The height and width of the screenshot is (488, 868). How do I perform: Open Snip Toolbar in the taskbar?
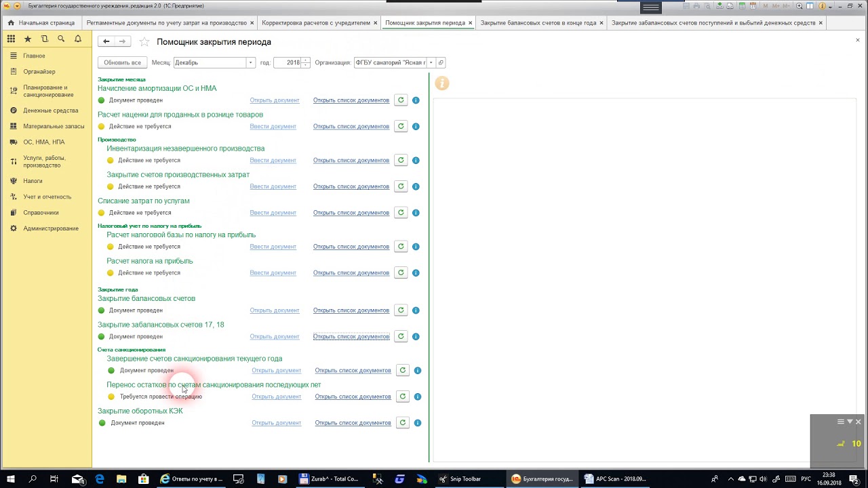pos(465,479)
